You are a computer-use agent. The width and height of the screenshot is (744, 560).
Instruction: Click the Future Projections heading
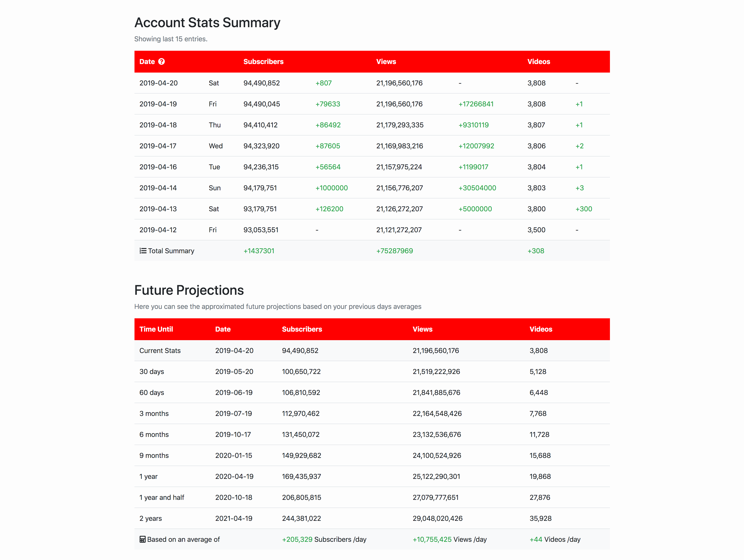189,290
